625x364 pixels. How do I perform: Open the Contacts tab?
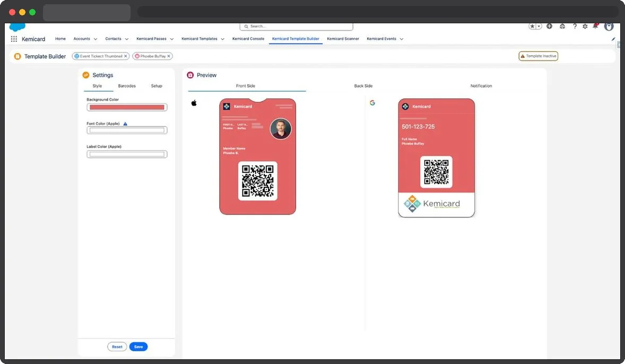point(113,39)
